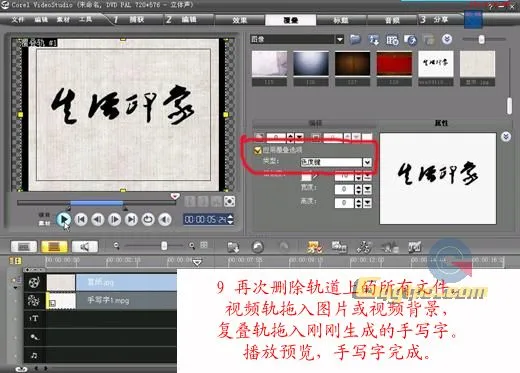520x373 pixels.
Task: Switch to Storyboard view
Action: click(x=24, y=247)
